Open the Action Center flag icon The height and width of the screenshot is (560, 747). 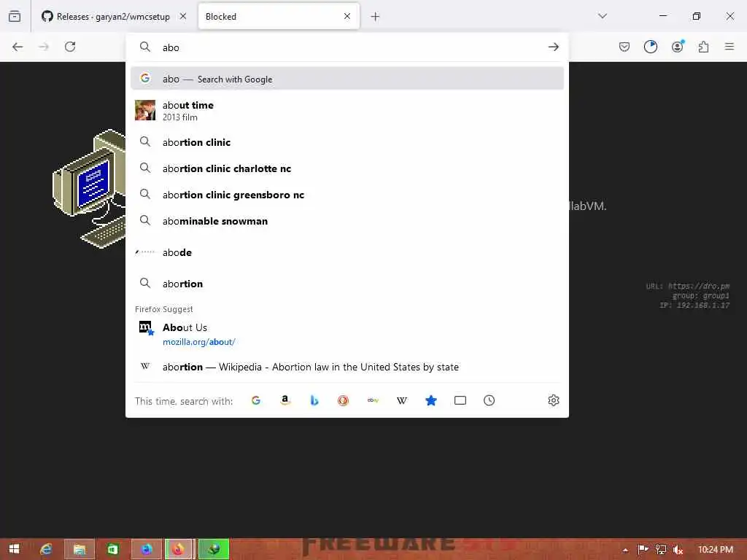643,550
